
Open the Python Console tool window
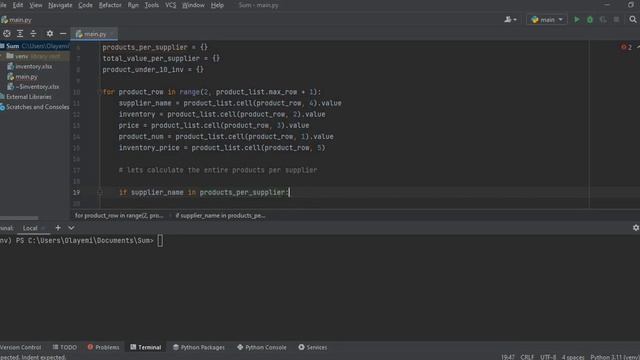click(x=262, y=347)
